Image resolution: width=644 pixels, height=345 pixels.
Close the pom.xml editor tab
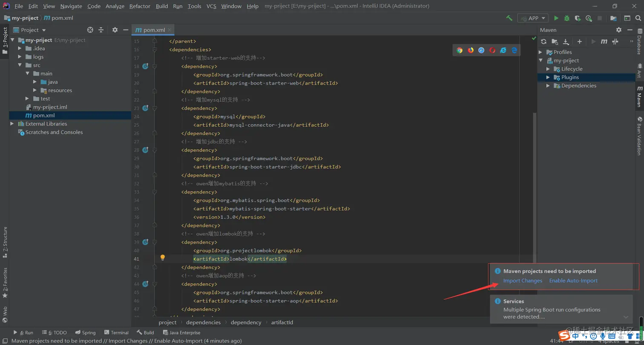pyautogui.click(x=170, y=30)
